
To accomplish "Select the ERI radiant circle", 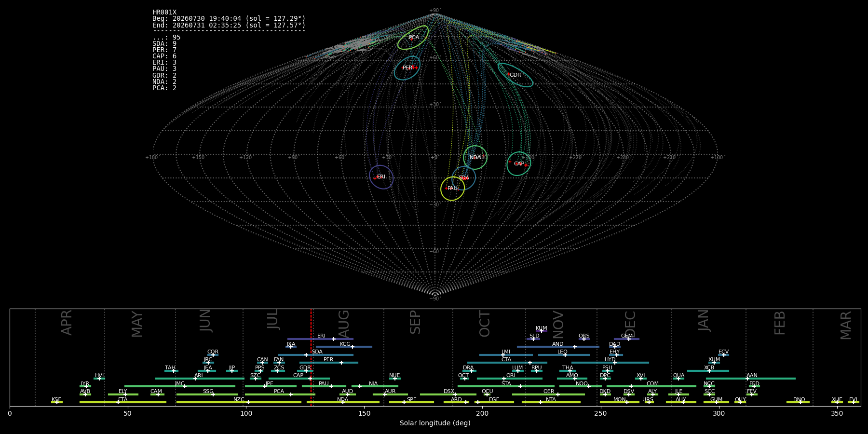I will (381, 177).
